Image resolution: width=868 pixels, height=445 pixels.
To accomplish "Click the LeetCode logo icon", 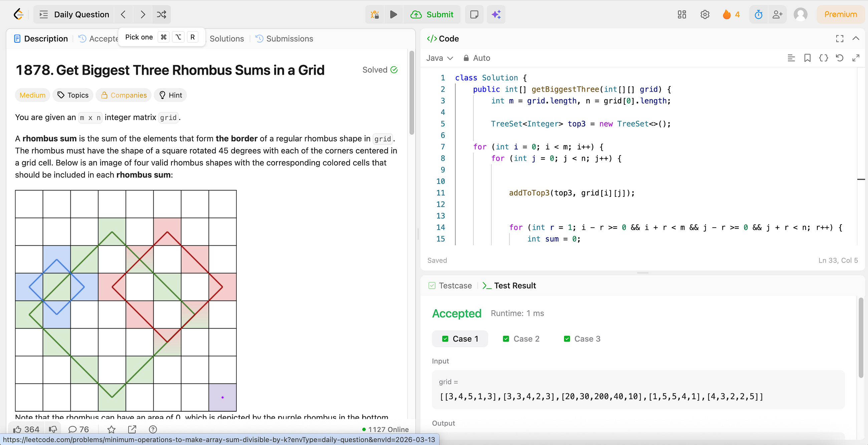I will pyautogui.click(x=19, y=14).
